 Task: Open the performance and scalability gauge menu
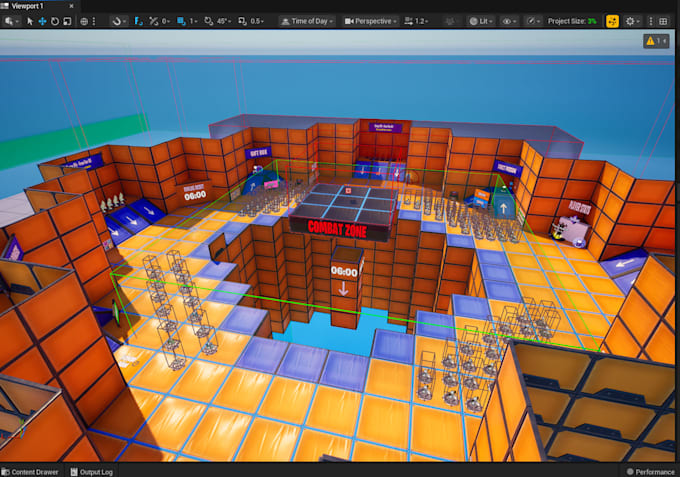tap(533, 21)
